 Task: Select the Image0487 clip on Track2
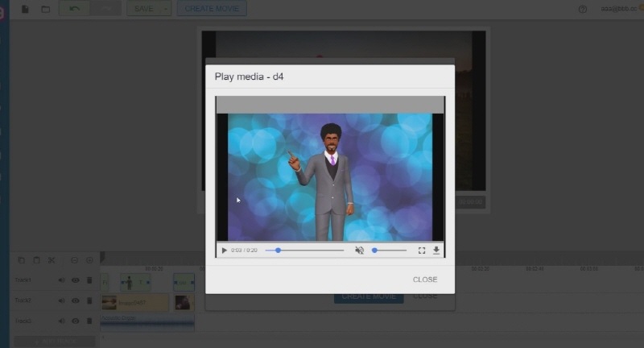tap(134, 302)
